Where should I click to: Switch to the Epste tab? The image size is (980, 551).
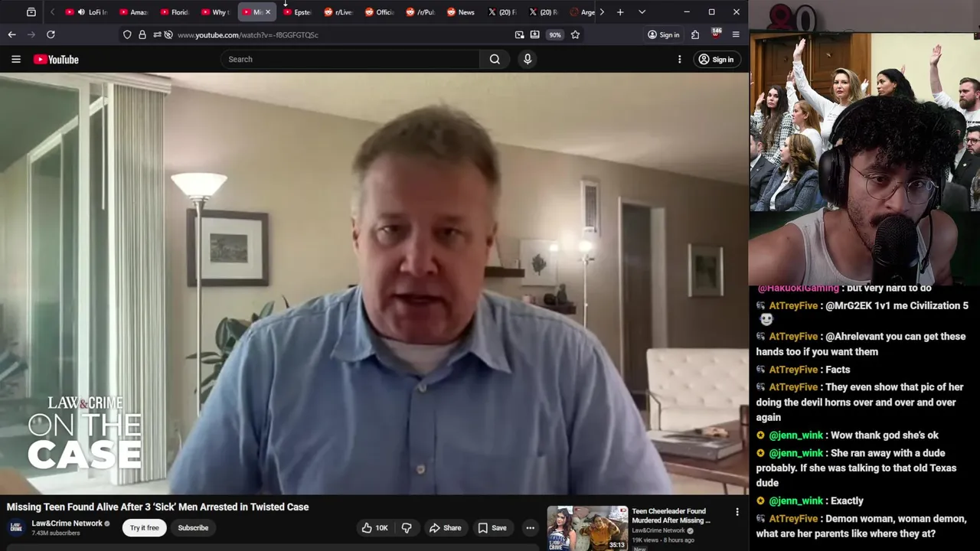point(297,12)
